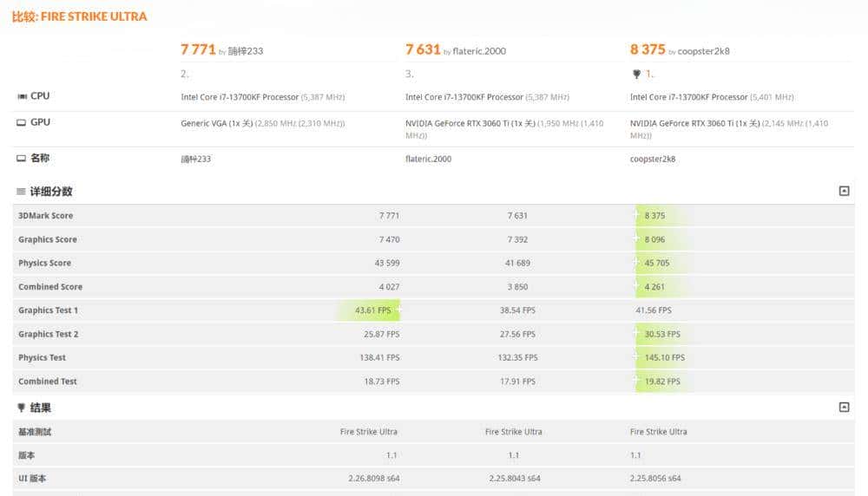This screenshot has height=496, width=868.
Task: Select the Graphics Test 1 label
Action: [48, 310]
